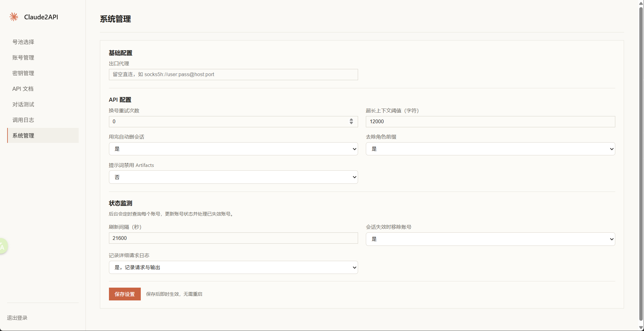
Task: Click the scrollbar up arrow
Action: pos(641,3)
